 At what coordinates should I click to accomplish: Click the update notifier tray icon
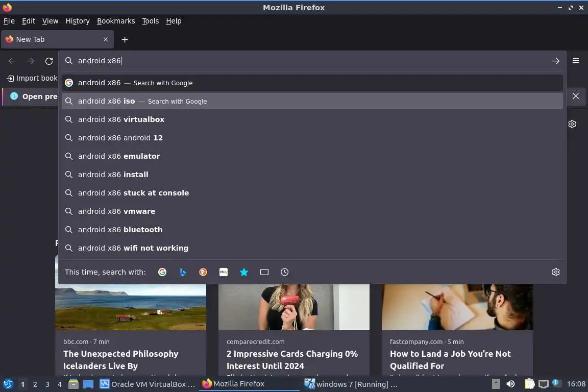(557, 383)
